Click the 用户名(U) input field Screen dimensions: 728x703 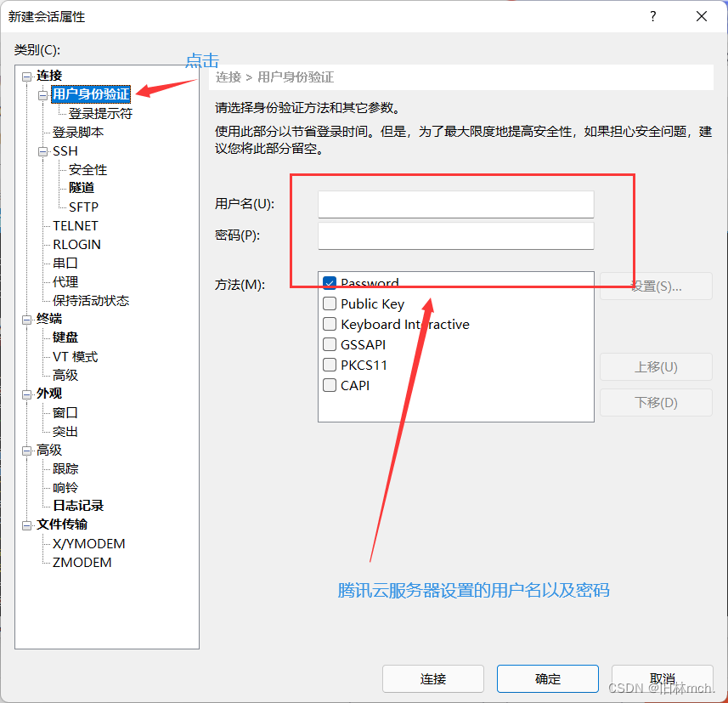tap(456, 205)
